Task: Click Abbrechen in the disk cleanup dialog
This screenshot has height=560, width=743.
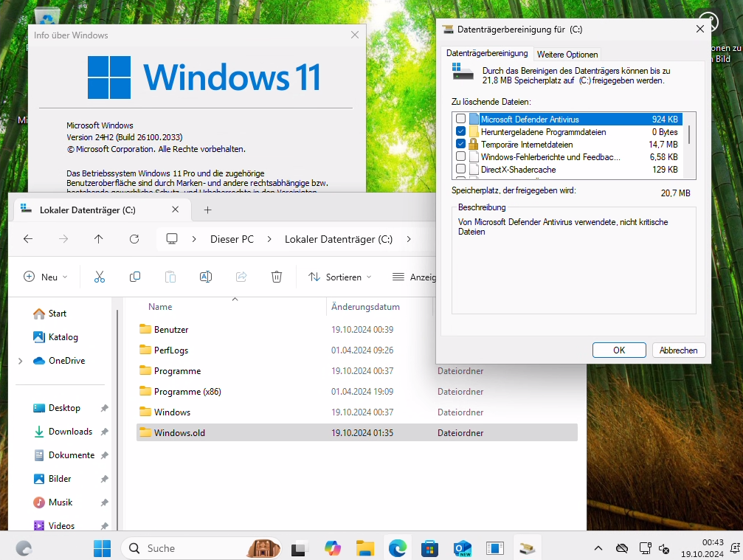Action: [x=678, y=350]
